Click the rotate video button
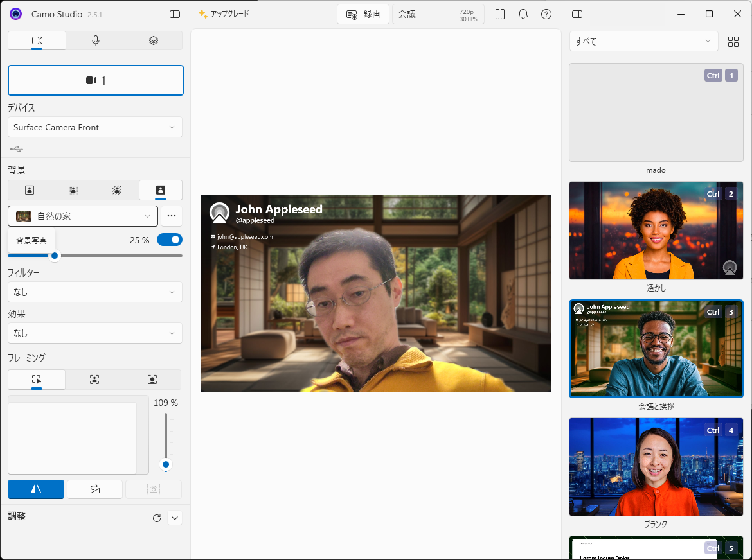 pos(94,489)
